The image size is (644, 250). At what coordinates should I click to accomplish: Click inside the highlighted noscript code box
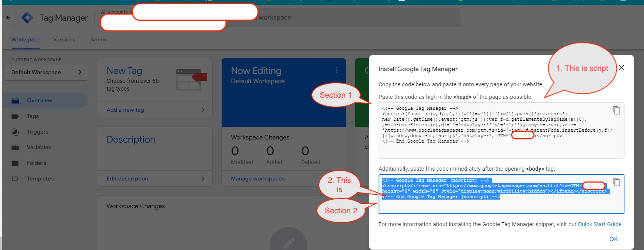(x=502, y=194)
